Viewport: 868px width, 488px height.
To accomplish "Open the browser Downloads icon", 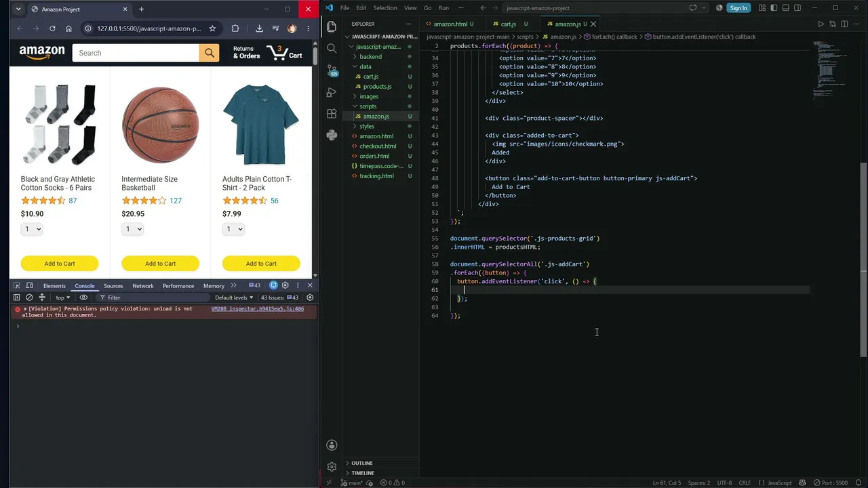I will pos(259,28).
